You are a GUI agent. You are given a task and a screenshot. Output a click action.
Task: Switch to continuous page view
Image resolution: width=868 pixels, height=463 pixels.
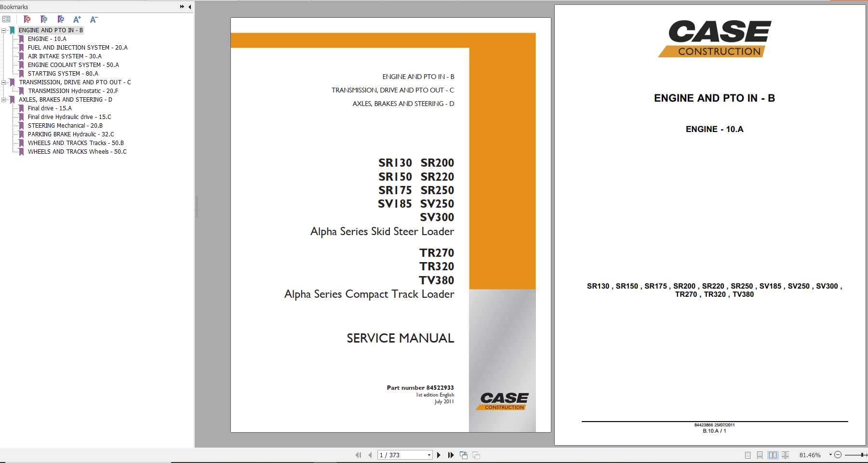760,455
